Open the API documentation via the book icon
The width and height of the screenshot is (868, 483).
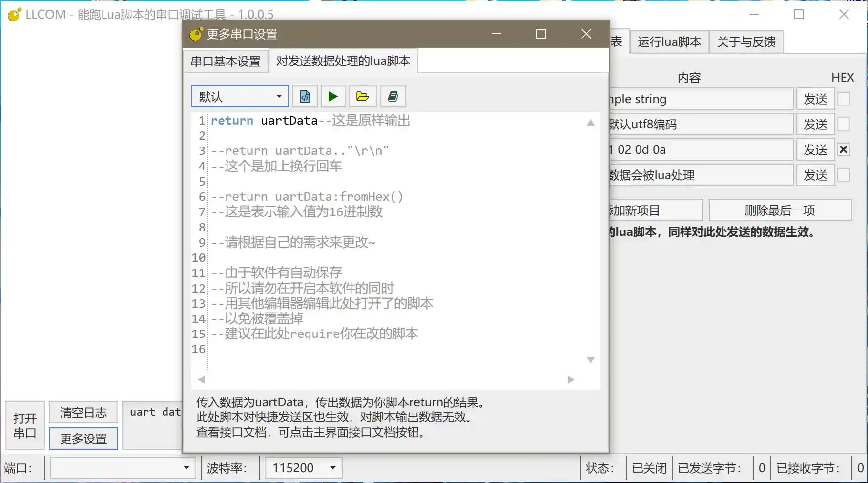[x=393, y=96]
